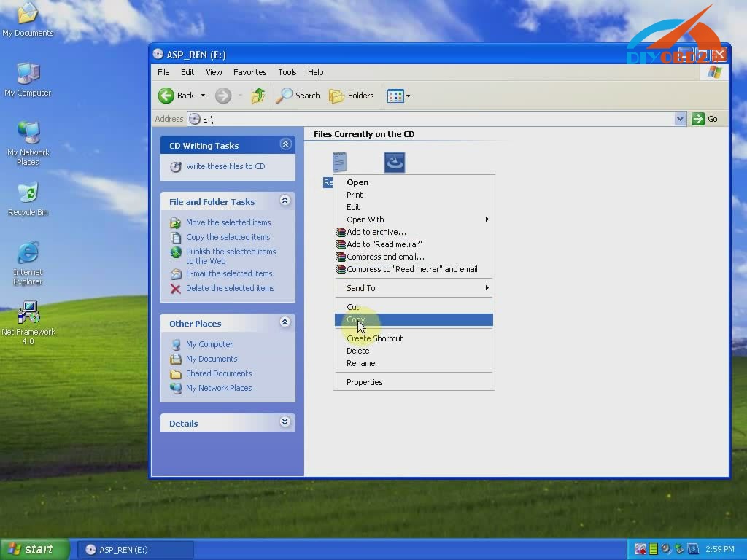
Task: Expand the Details panel
Action: pyautogui.click(x=285, y=422)
